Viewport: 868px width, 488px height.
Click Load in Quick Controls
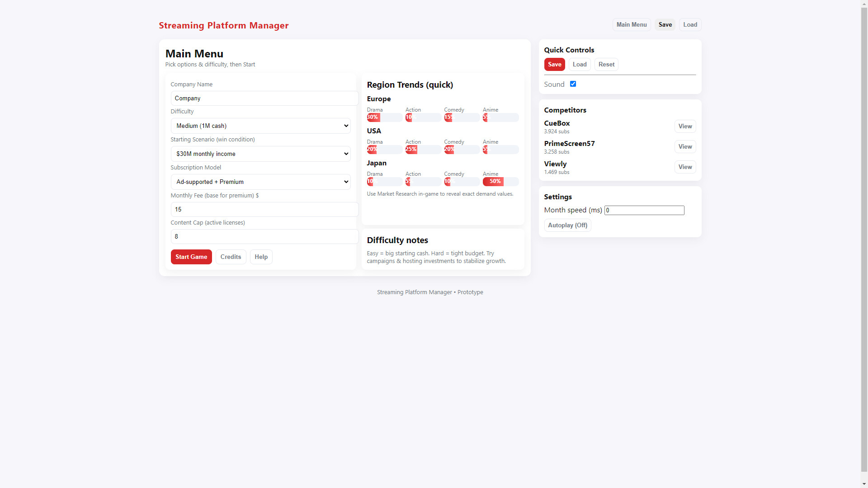(579, 64)
